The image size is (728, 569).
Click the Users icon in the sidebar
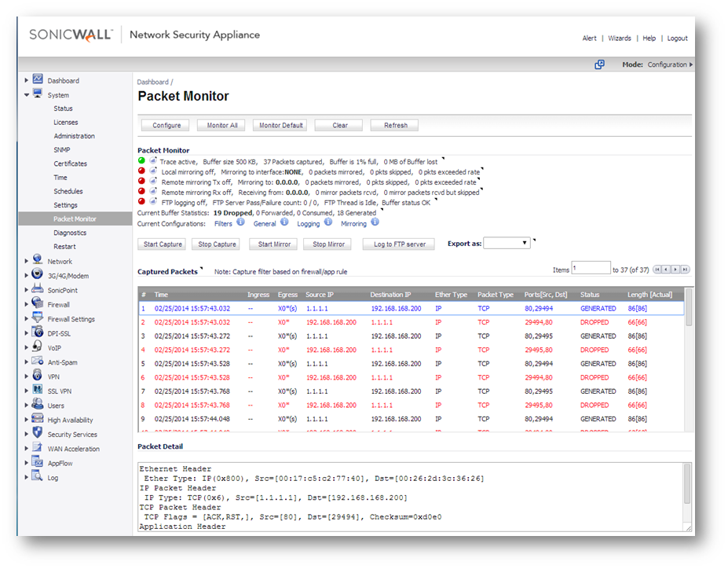pos(37,405)
